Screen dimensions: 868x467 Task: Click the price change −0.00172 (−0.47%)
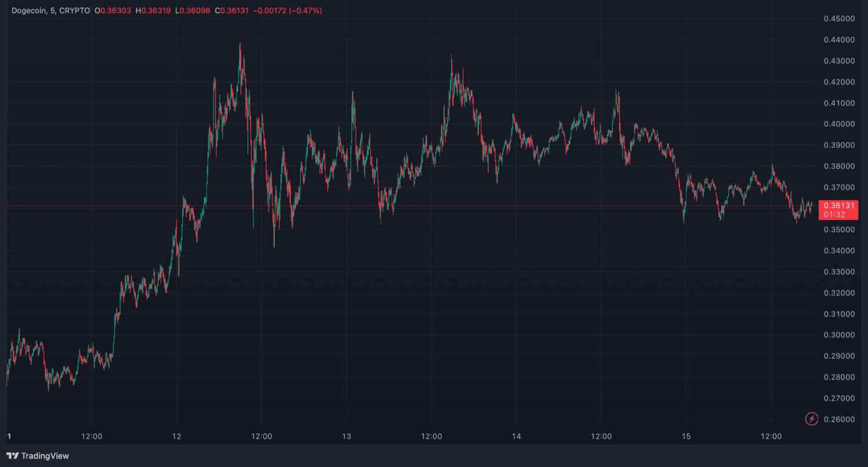click(x=288, y=11)
